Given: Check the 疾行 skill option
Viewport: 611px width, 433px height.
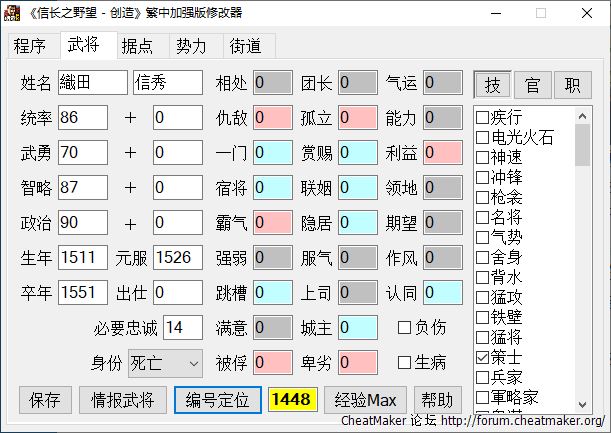Looking at the screenshot, I should click(483, 117).
